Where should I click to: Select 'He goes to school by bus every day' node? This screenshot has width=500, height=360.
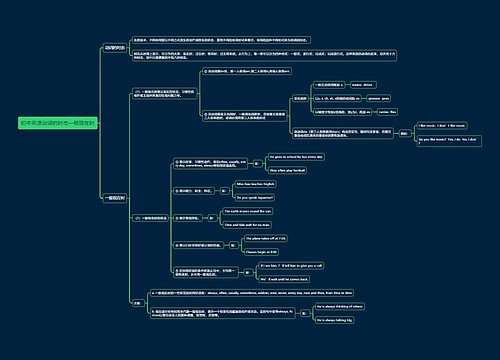[296, 157]
